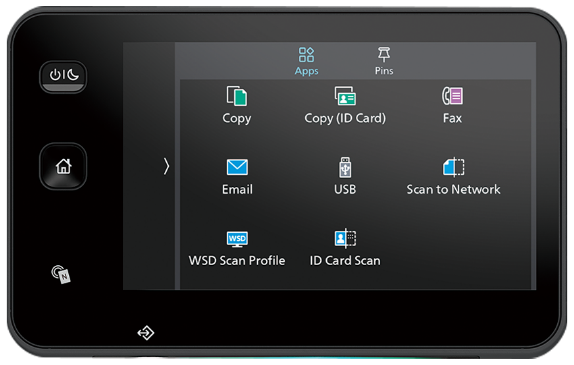Image resolution: width=574 pixels, height=365 pixels.
Task: Switch to the Pins tab
Action: click(x=384, y=61)
